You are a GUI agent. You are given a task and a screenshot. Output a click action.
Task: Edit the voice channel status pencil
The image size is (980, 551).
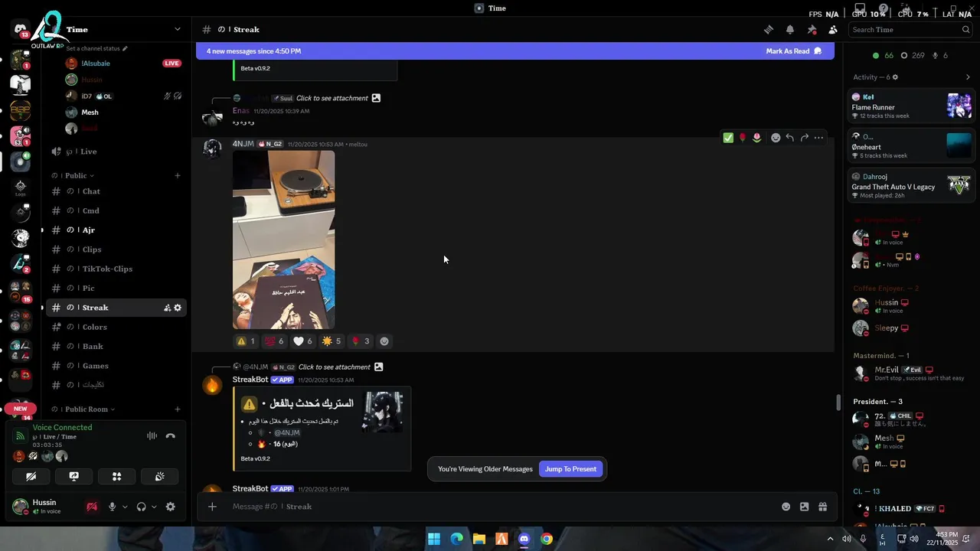(x=125, y=48)
